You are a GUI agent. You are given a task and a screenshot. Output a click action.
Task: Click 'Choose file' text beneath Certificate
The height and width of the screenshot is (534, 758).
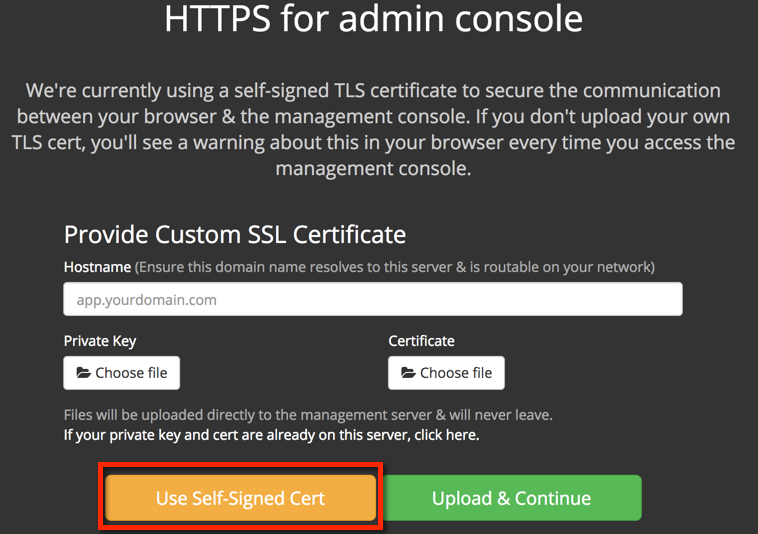pyautogui.click(x=456, y=373)
